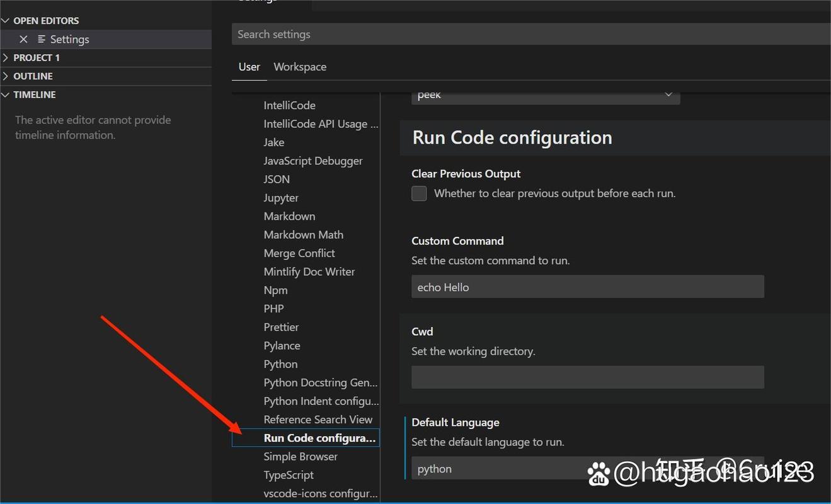Open JavaScript Debugger settings
This screenshot has height=504, width=831.
pos(313,161)
